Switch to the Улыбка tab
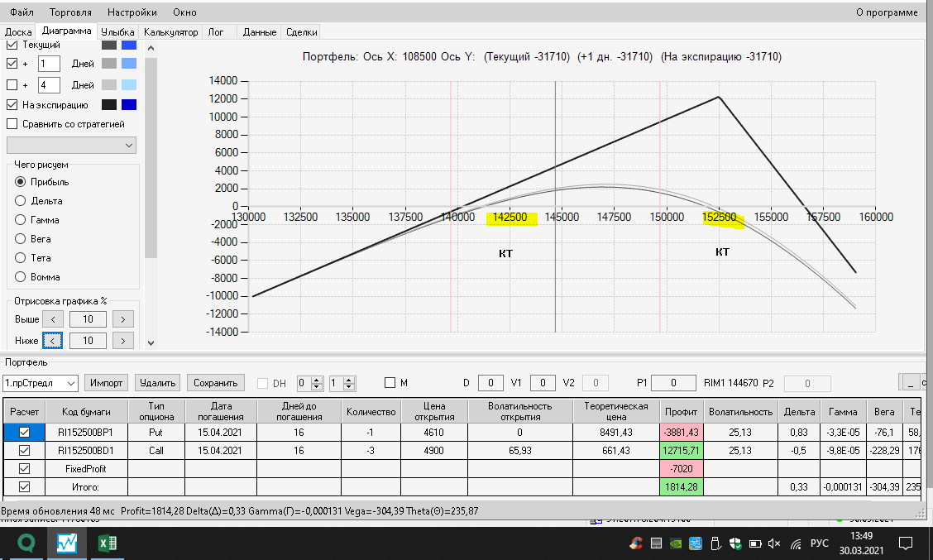The width and height of the screenshot is (933, 560). (x=117, y=32)
